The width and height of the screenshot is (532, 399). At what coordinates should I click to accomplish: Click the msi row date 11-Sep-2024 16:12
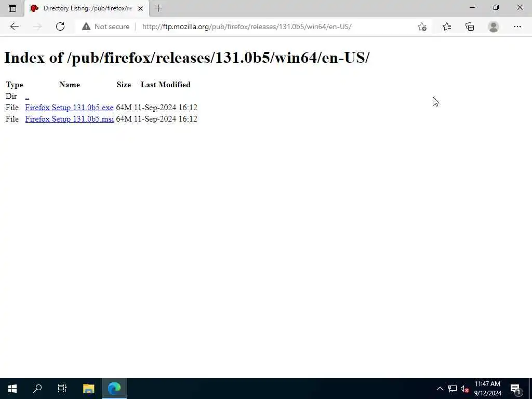pyautogui.click(x=166, y=119)
